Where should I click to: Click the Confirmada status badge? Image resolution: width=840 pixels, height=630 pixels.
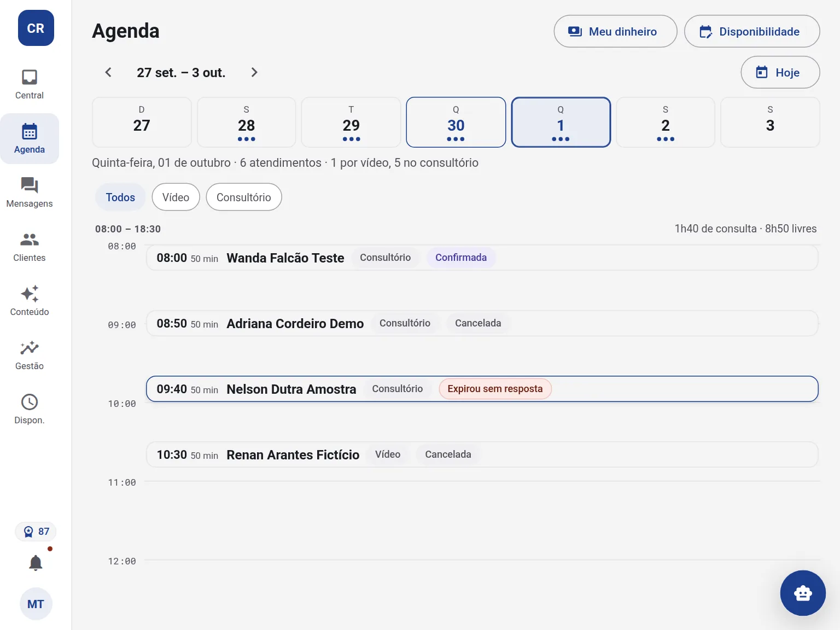click(461, 258)
